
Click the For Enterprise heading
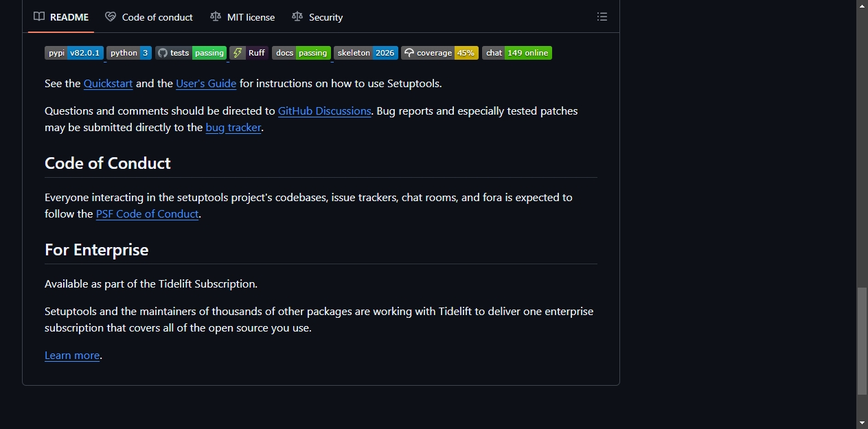(x=97, y=250)
